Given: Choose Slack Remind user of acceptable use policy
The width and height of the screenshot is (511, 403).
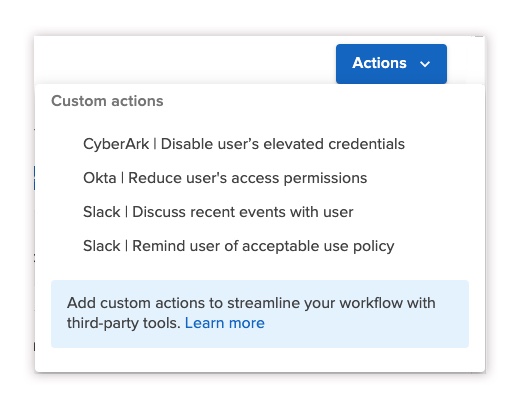Looking at the screenshot, I should (238, 246).
